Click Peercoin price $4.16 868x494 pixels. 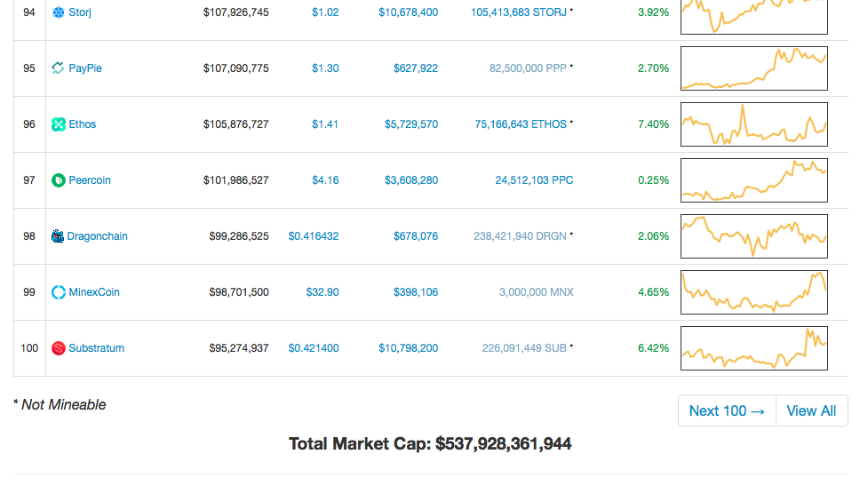pos(325,180)
